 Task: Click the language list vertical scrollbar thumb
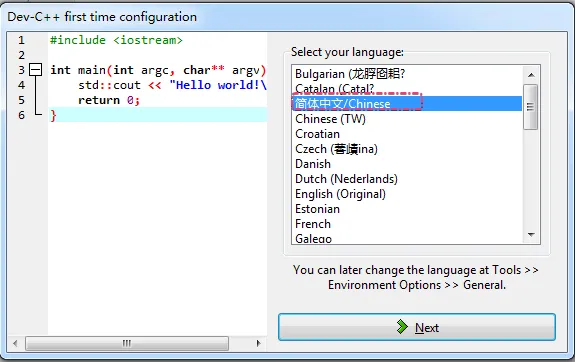click(531, 107)
